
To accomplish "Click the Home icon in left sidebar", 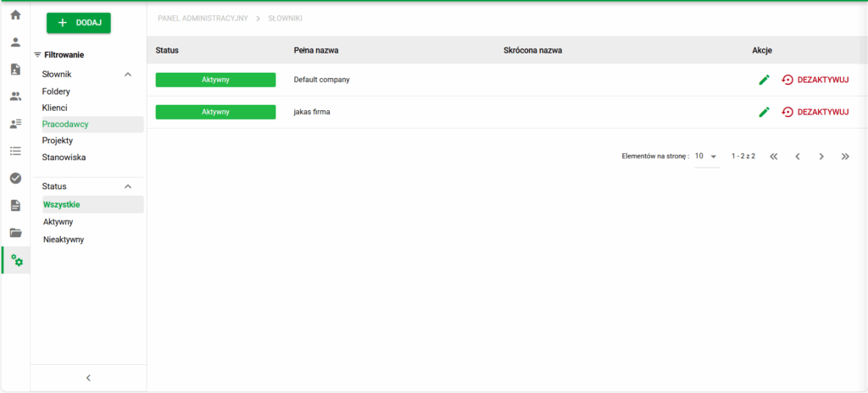I will [15, 14].
